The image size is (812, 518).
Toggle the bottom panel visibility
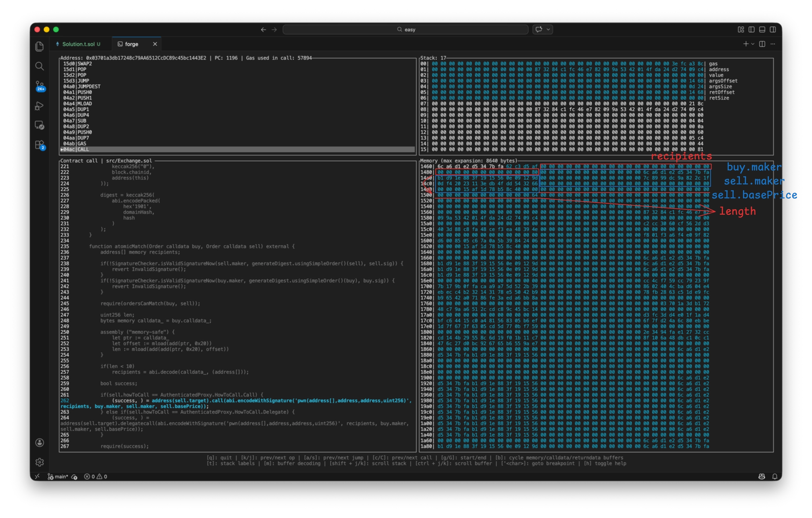pos(762,29)
